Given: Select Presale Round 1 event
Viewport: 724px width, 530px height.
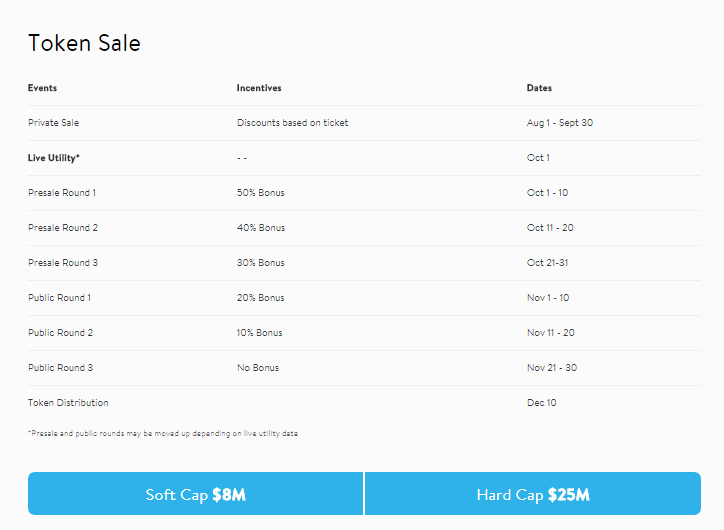Looking at the screenshot, I should (62, 193).
